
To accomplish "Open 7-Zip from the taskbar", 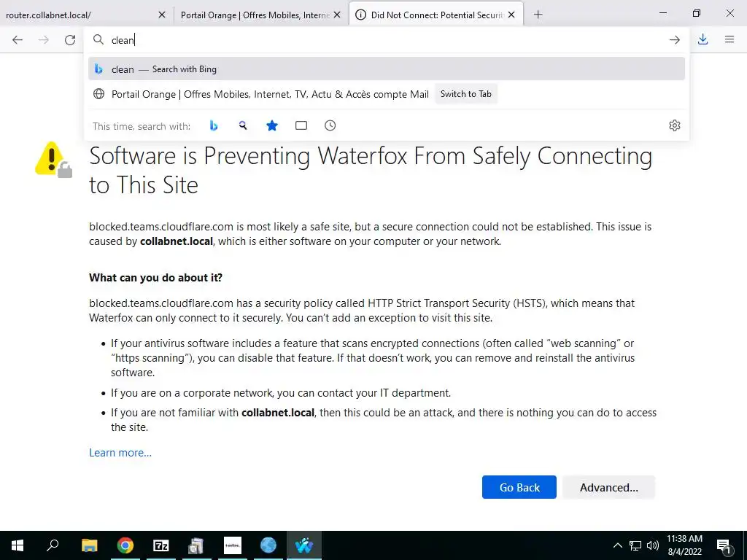I will [161, 545].
